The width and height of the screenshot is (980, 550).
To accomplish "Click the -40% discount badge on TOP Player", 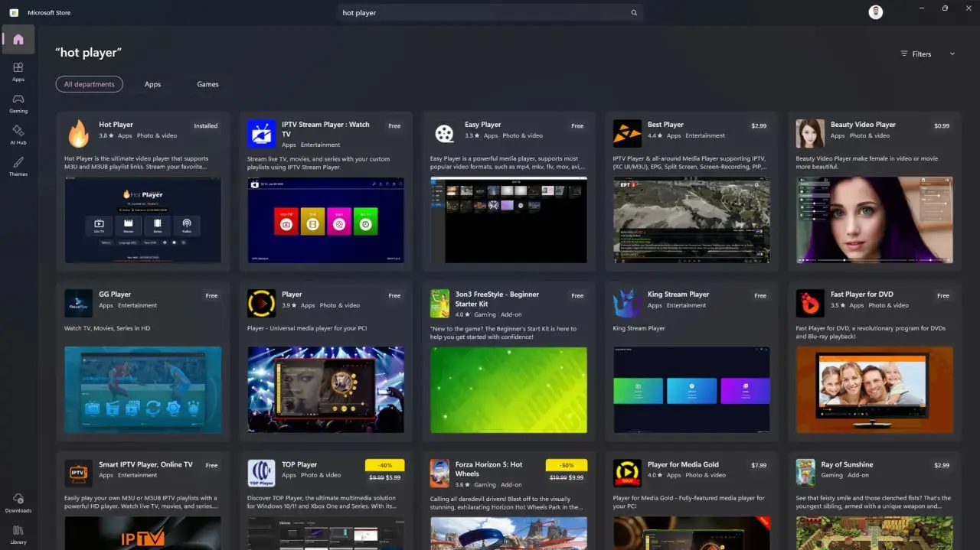I will (384, 464).
